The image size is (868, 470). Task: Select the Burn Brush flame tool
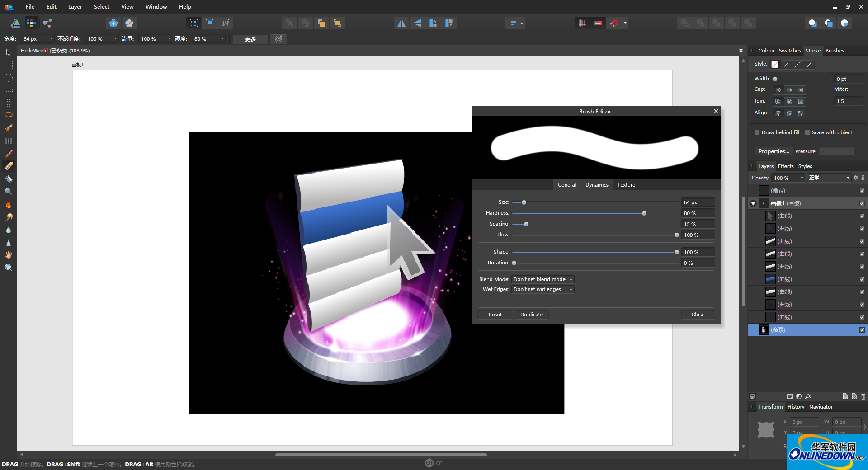8,204
